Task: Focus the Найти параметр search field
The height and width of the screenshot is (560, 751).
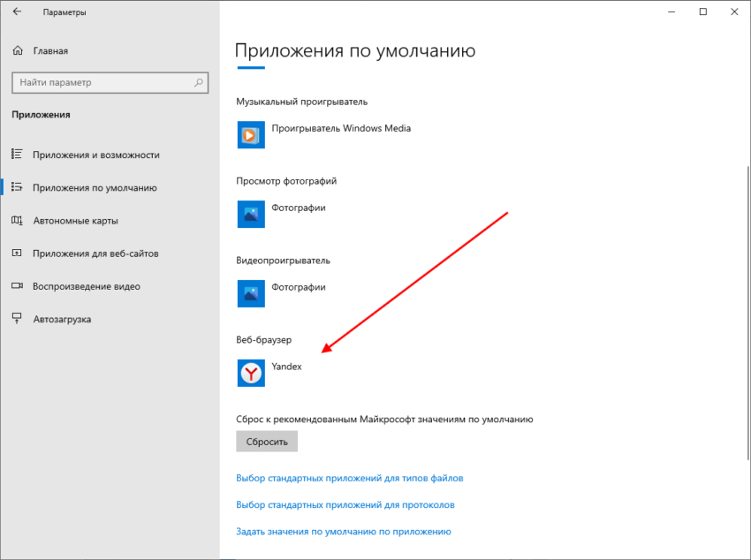Action: 102,83
